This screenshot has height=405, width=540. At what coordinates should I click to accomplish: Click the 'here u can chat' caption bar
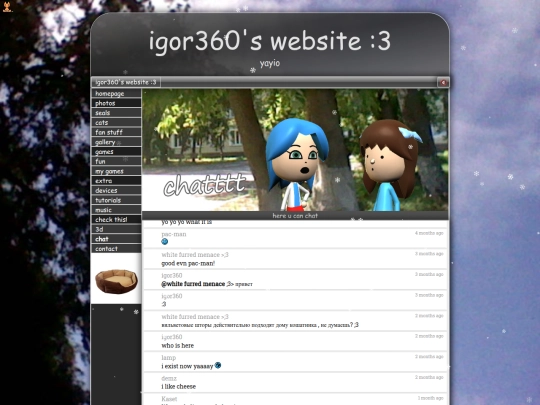[295, 216]
